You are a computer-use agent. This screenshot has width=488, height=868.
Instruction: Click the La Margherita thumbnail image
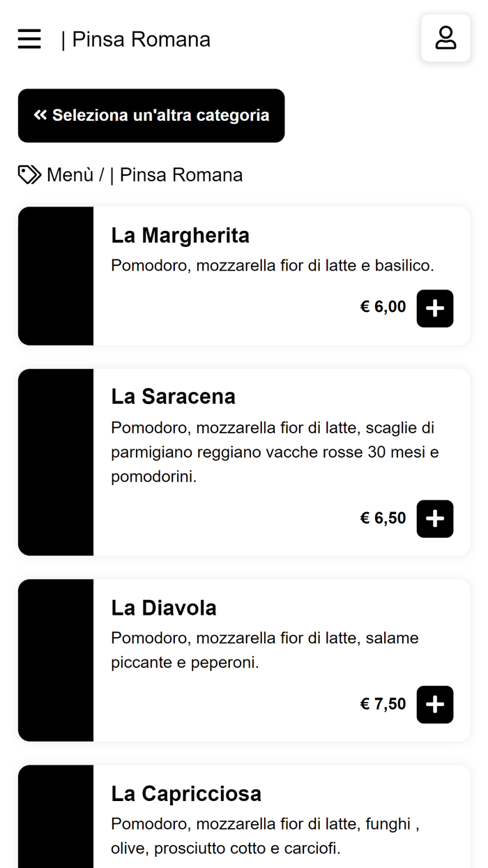click(56, 276)
